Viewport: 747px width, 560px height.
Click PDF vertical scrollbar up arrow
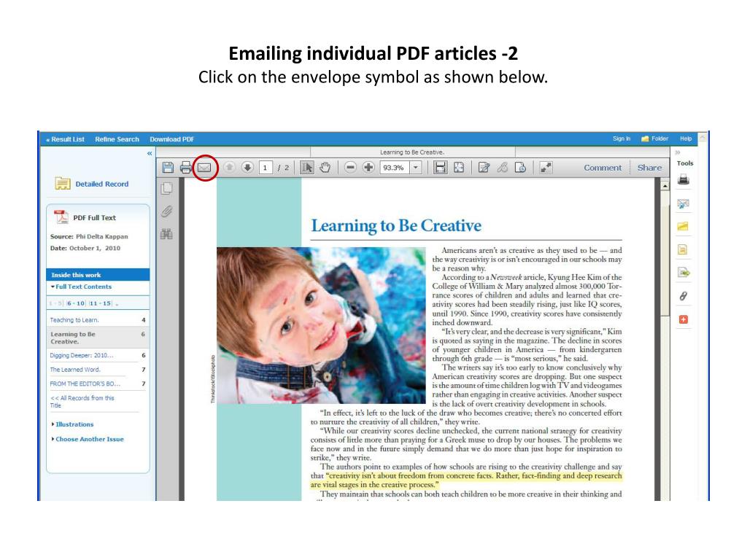665,186
